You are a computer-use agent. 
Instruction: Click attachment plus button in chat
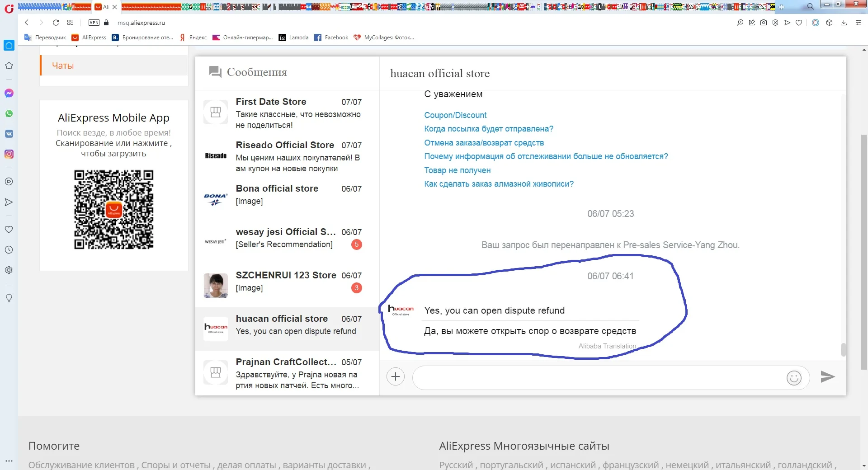coord(396,376)
